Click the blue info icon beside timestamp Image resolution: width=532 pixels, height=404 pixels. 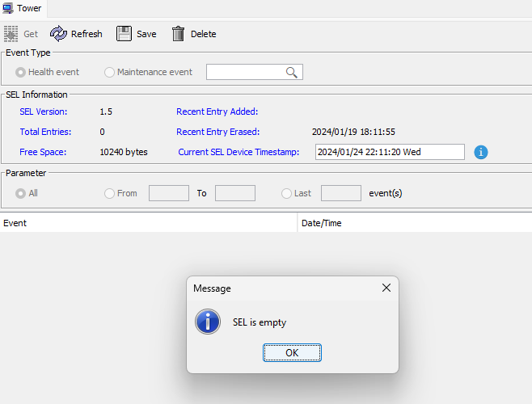click(x=481, y=152)
